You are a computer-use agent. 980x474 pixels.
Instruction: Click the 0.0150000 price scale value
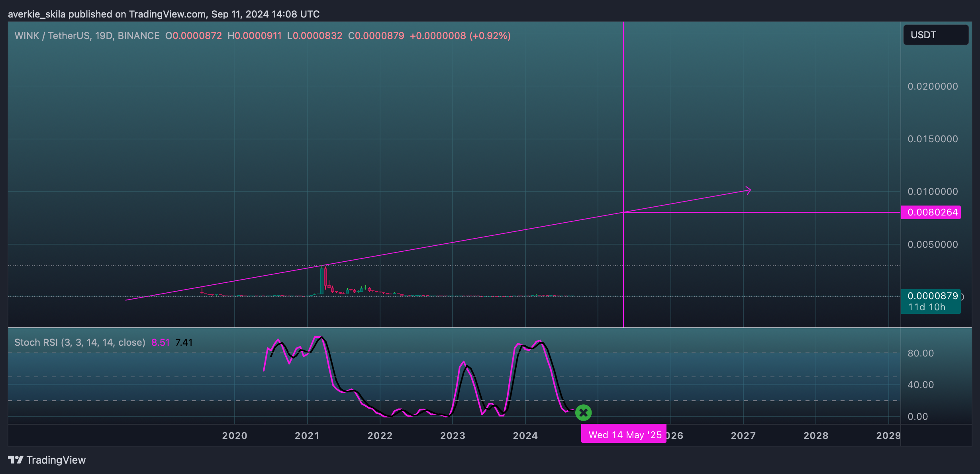tap(933, 139)
